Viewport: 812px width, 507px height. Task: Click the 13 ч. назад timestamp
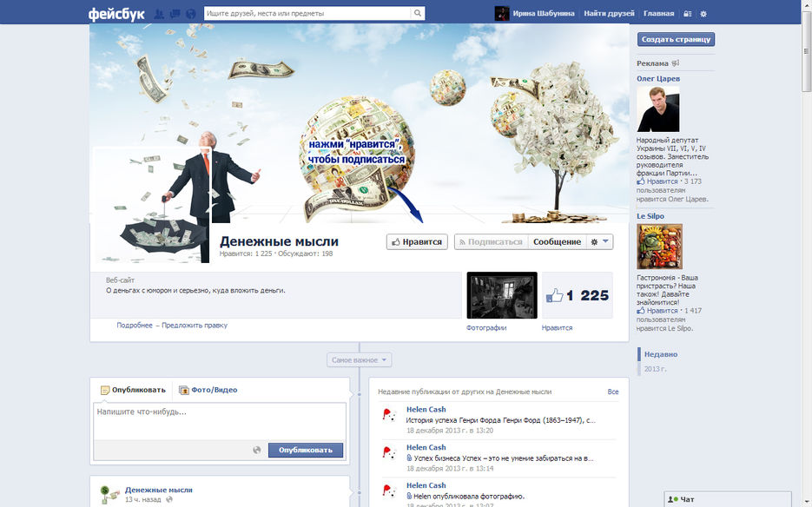coord(143,500)
